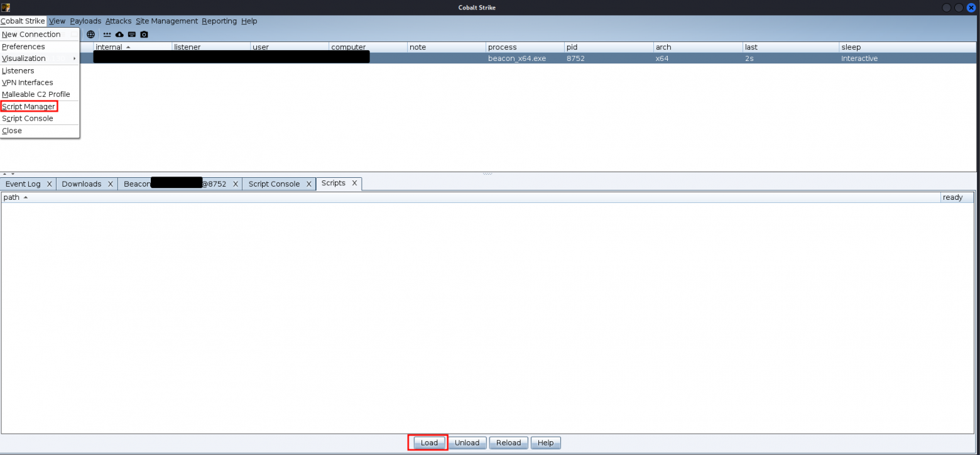Sort by the note column header
980x455 pixels.
click(x=447, y=47)
